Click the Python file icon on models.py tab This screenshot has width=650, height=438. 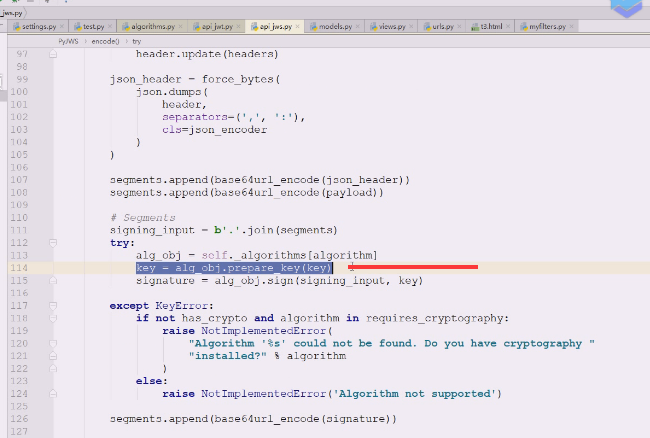313,27
